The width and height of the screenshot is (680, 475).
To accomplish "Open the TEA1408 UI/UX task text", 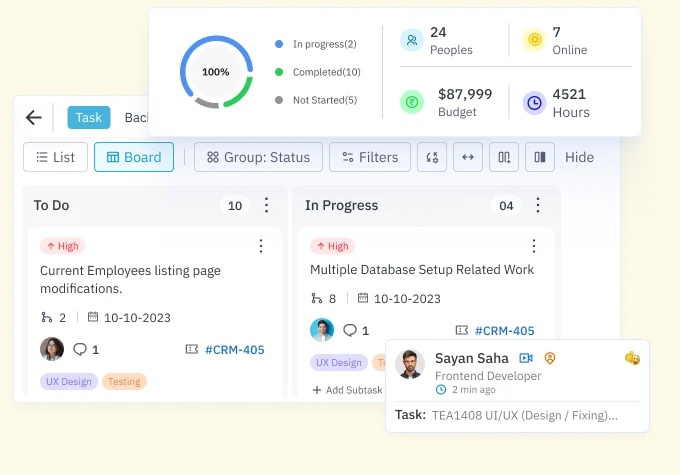I will click(525, 415).
